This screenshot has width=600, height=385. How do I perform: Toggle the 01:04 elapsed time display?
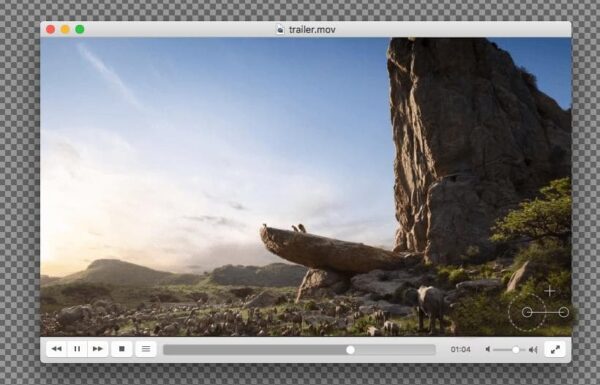click(460, 349)
